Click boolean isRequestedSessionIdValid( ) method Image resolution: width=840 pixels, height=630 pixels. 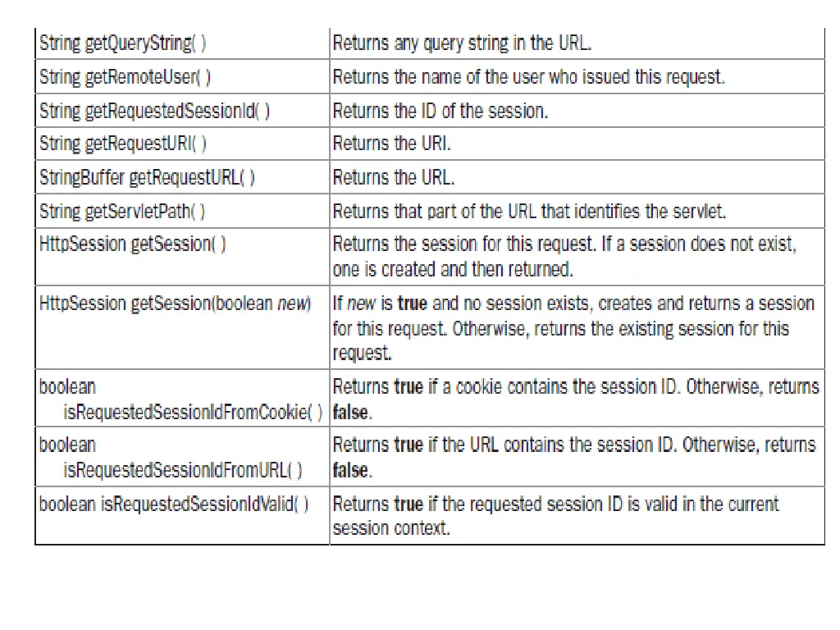pos(174,504)
